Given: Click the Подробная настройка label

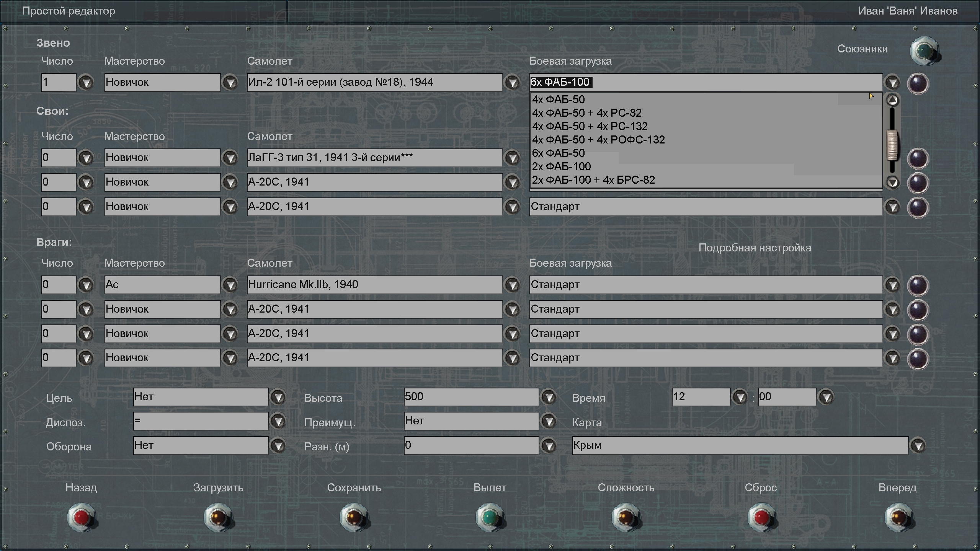Looking at the screenshot, I should (x=755, y=248).
